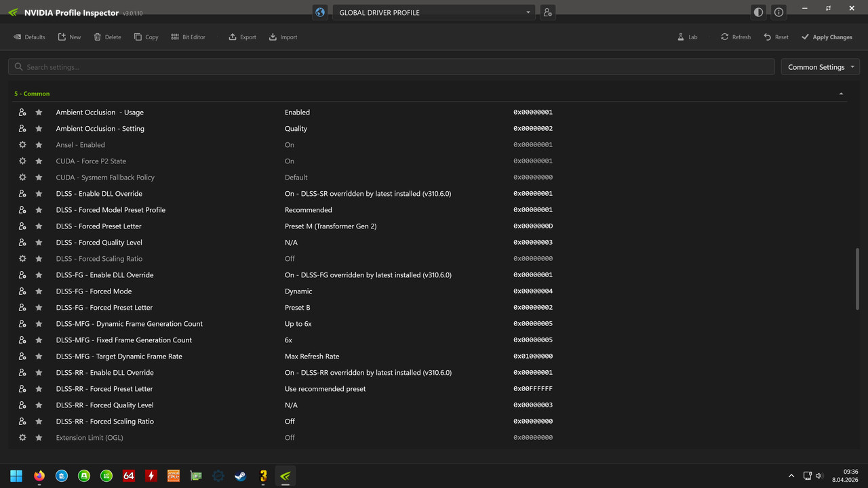Viewport: 868px width, 488px height.
Task: Click the Export toolbar button
Action: [x=243, y=37]
